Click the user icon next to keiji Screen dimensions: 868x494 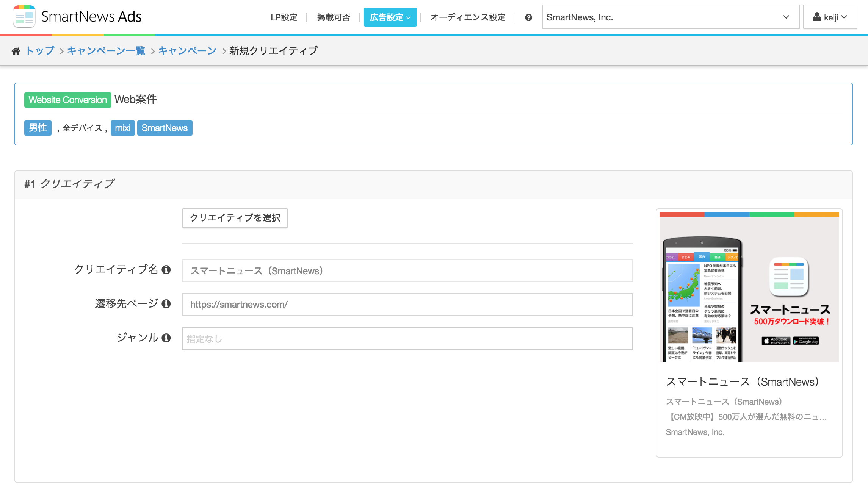[817, 17]
